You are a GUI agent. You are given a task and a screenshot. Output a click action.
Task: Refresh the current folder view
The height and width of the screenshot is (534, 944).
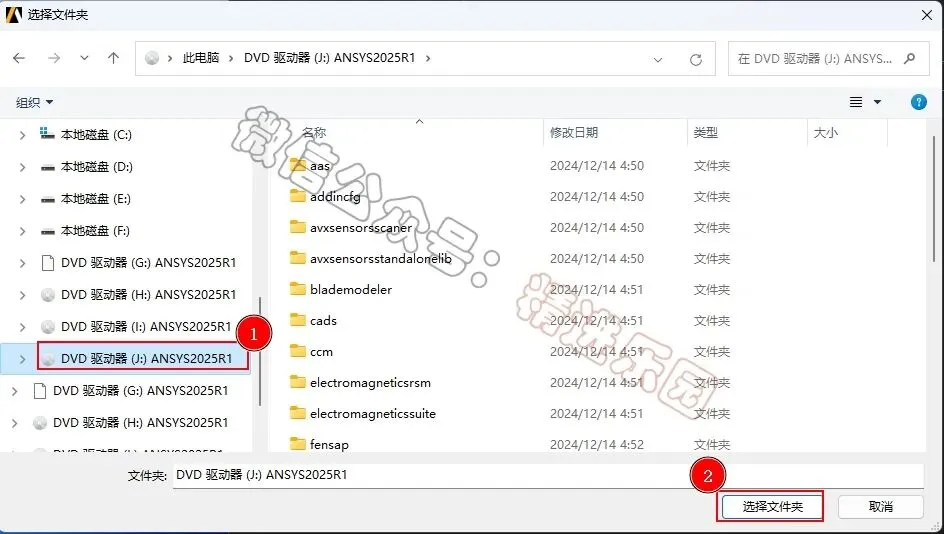point(696,60)
